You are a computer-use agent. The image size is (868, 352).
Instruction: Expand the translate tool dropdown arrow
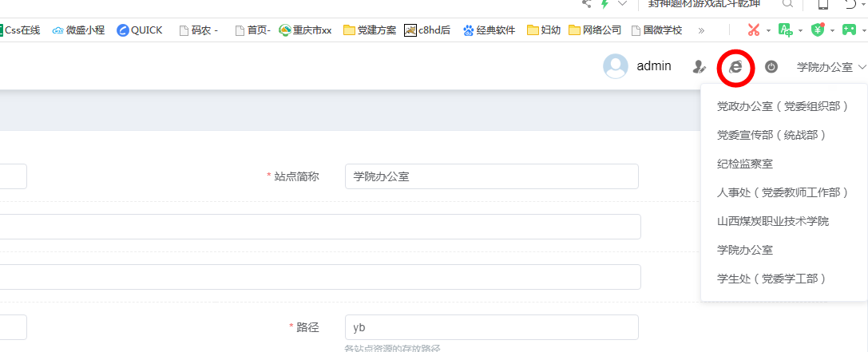[800, 30]
